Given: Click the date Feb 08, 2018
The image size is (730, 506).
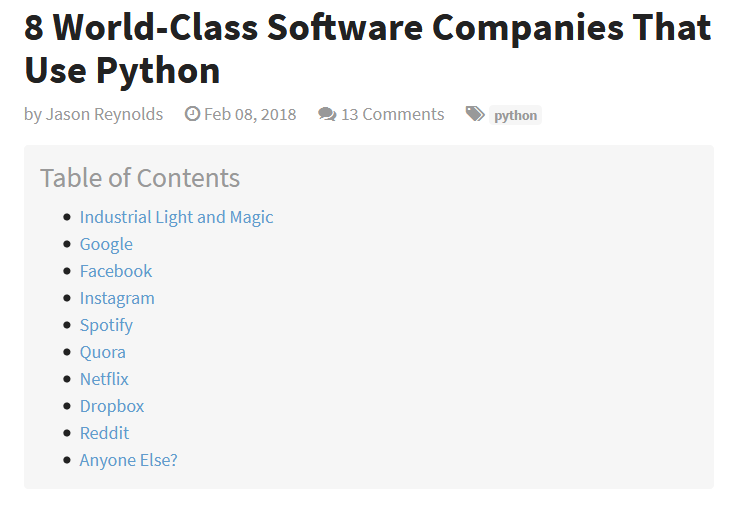Looking at the screenshot, I should tap(250, 114).
